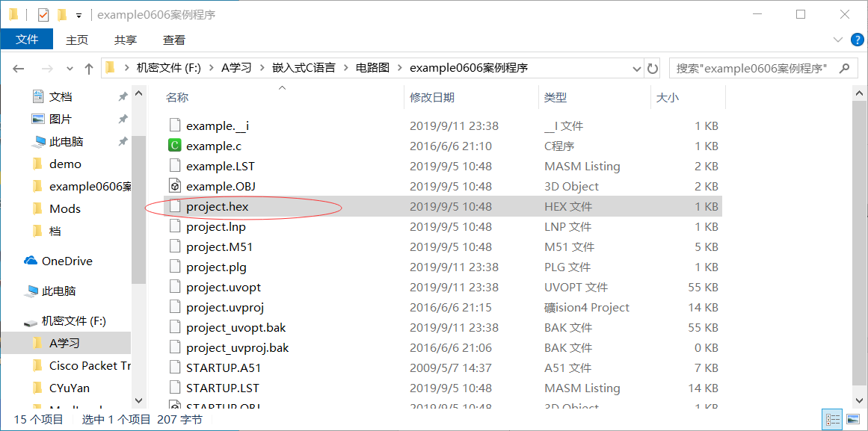Open the 文件 ribbon tab

pos(27,40)
